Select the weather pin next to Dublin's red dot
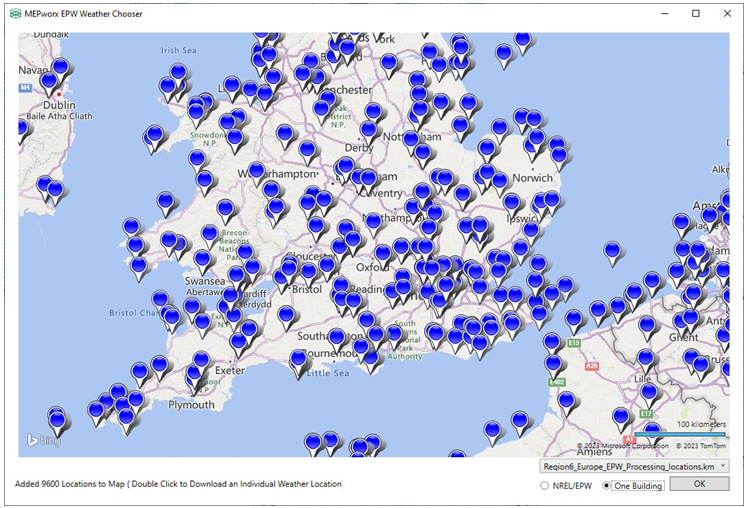This screenshot has width=746, height=508. point(49,81)
